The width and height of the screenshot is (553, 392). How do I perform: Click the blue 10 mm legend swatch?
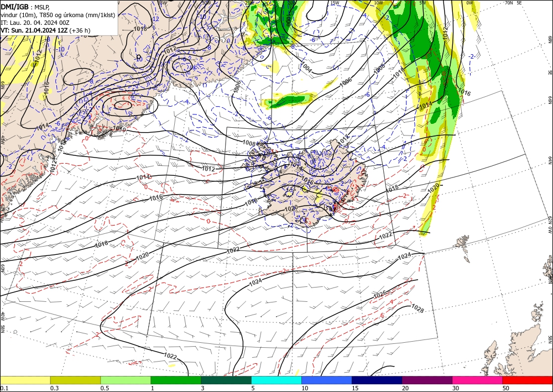pos(327,380)
